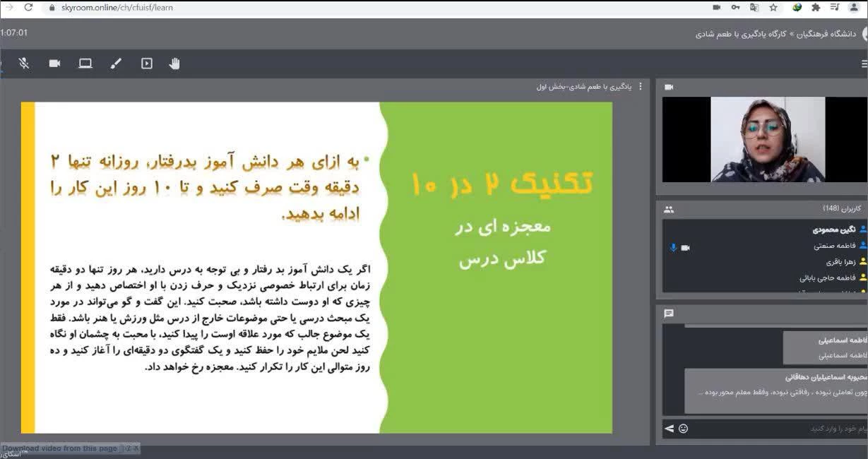Click the video panel camera header icon

(x=669, y=87)
